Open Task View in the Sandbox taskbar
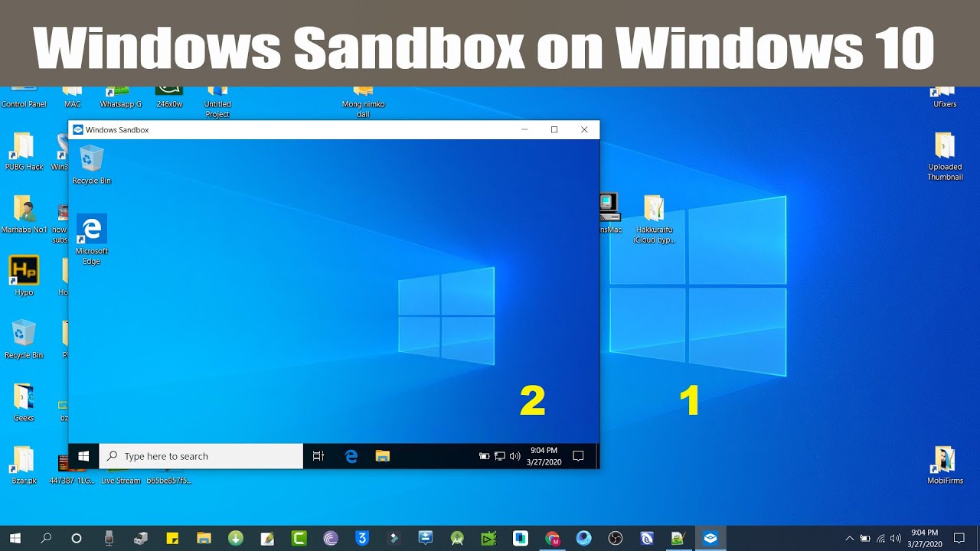 point(318,456)
